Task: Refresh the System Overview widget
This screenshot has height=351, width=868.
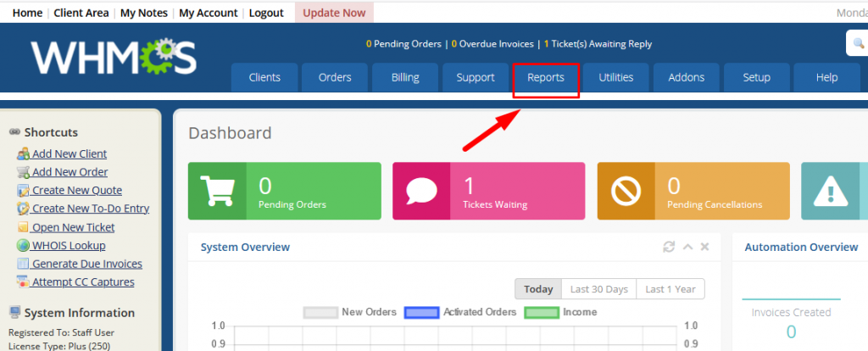Action: click(669, 247)
